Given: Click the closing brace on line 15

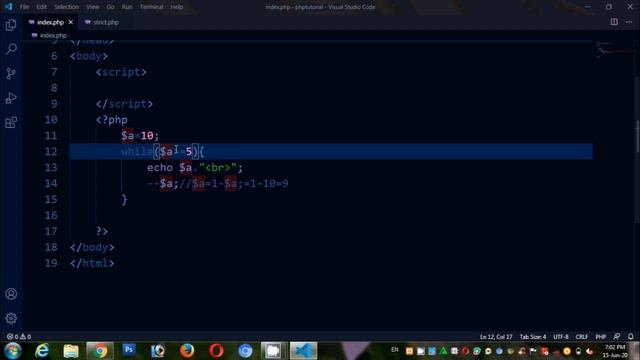Looking at the screenshot, I should pos(124,200).
